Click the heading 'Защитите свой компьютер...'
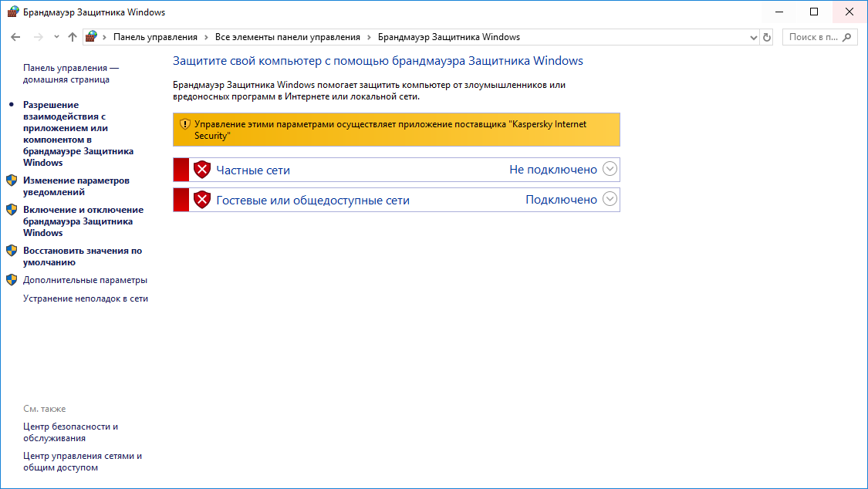This screenshot has width=868, height=489. pyautogui.click(x=377, y=61)
